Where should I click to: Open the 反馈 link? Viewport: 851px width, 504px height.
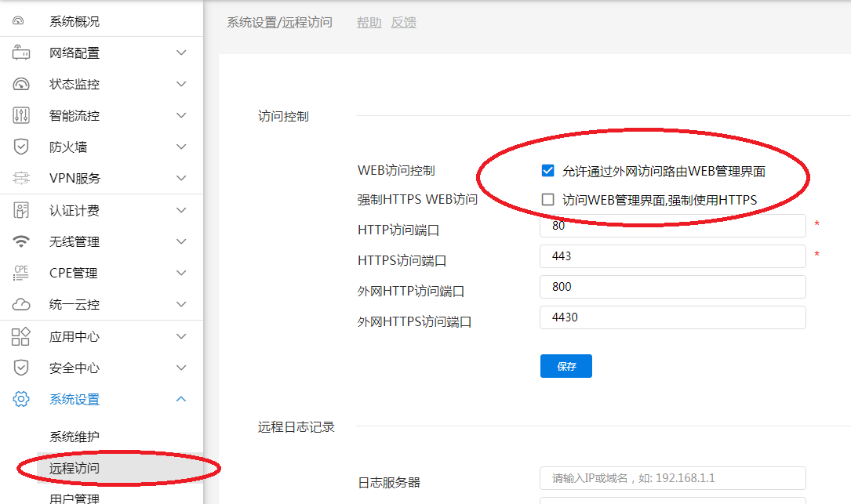pos(403,23)
